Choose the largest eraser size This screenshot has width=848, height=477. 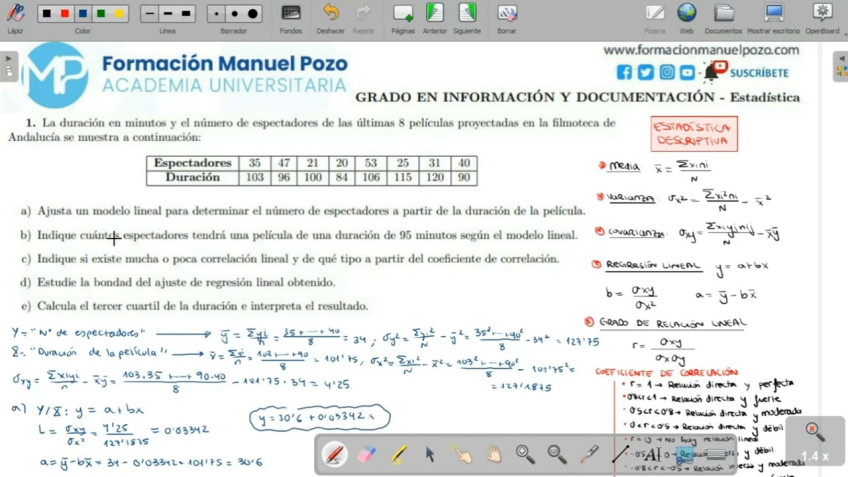[x=253, y=14]
